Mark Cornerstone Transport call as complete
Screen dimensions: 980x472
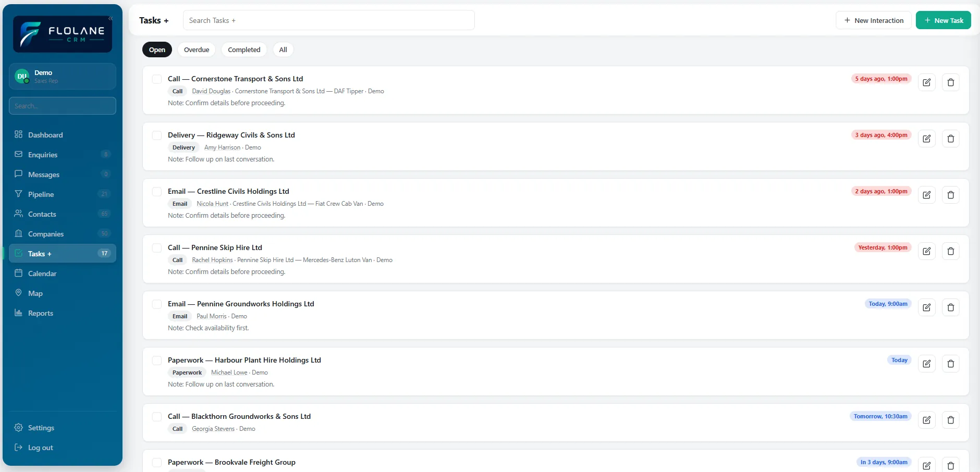tap(157, 79)
